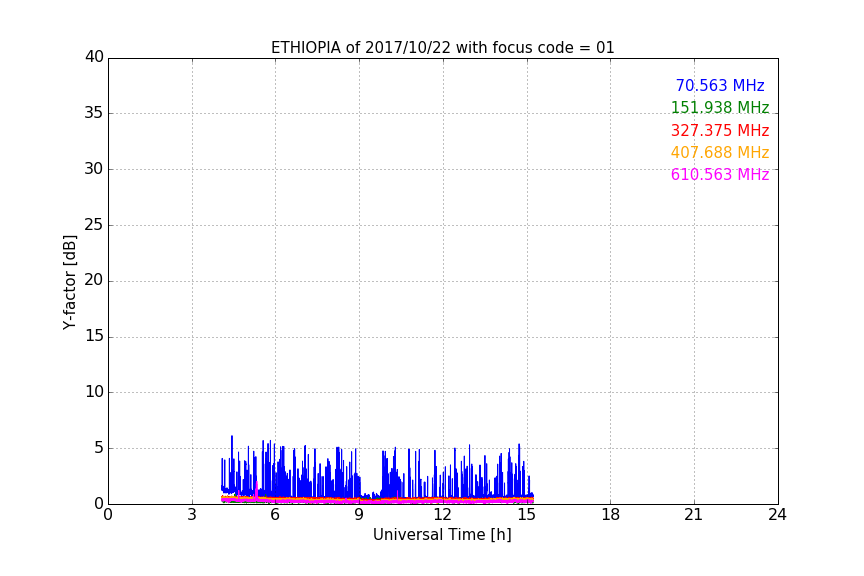Viewport: 864px width, 576px height.
Task: Click the plot title 'ETHIOPIA of 2017/10/22 with focus code = 01'
Action: [442, 48]
